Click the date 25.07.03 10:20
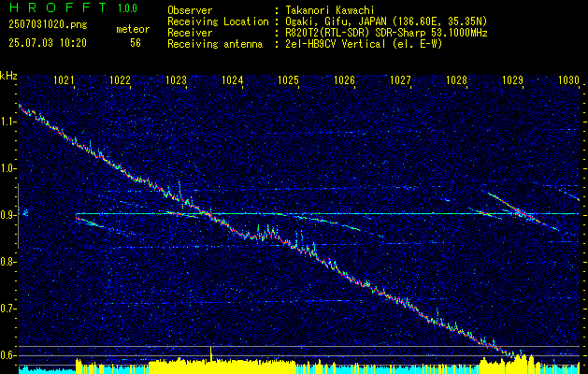 48,43
